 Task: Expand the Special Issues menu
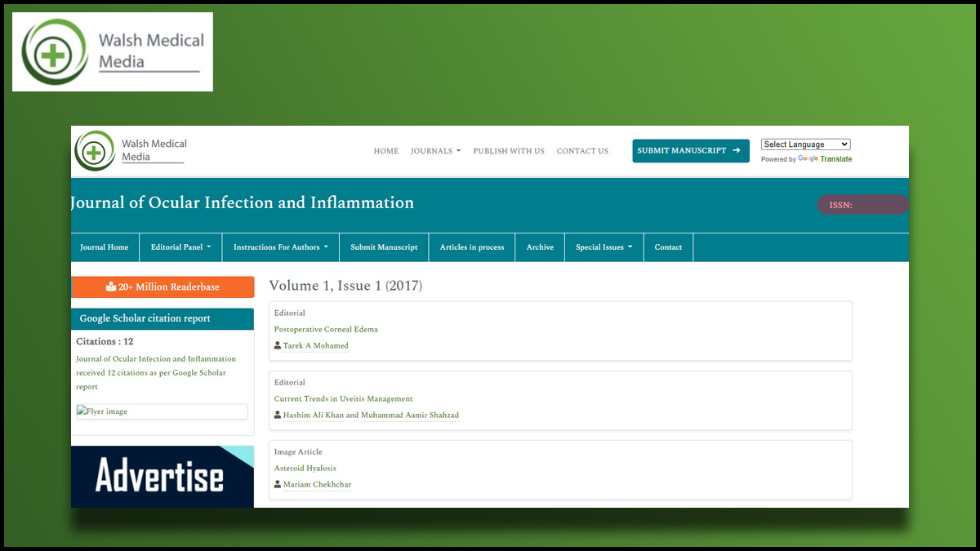(604, 247)
